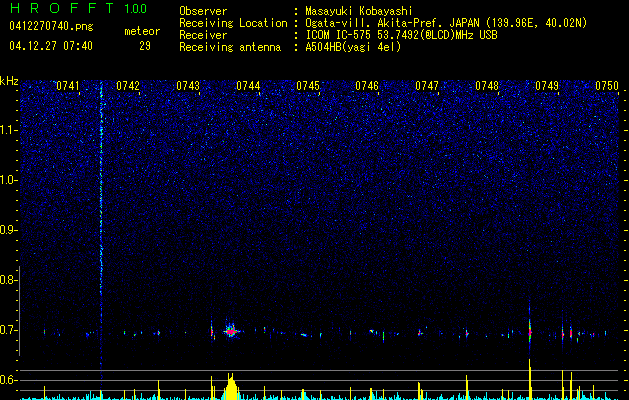The image size is (629, 400).
Task: Click the 0.9 kHz axis label
Action: click(8, 230)
